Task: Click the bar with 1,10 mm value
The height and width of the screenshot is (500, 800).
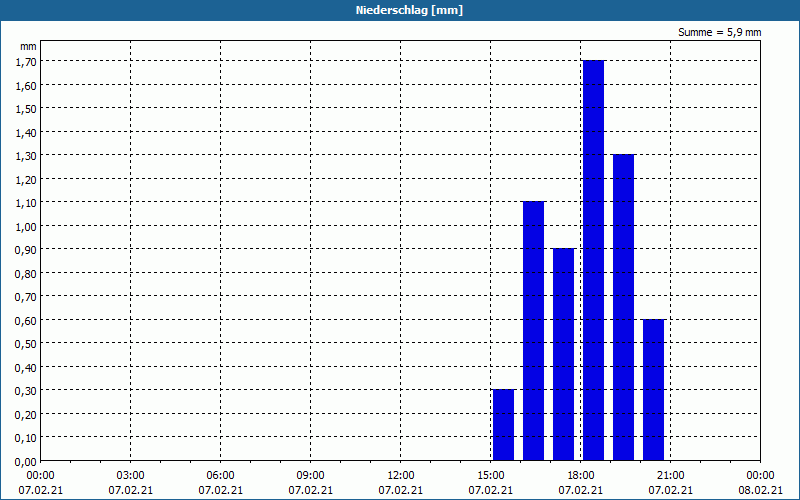Action: (534, 331)
